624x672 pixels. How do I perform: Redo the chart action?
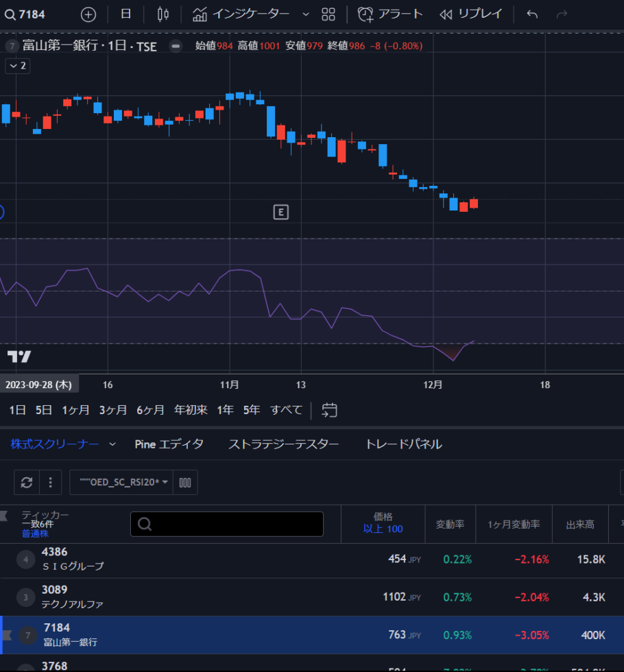click(x=562, y=14)
